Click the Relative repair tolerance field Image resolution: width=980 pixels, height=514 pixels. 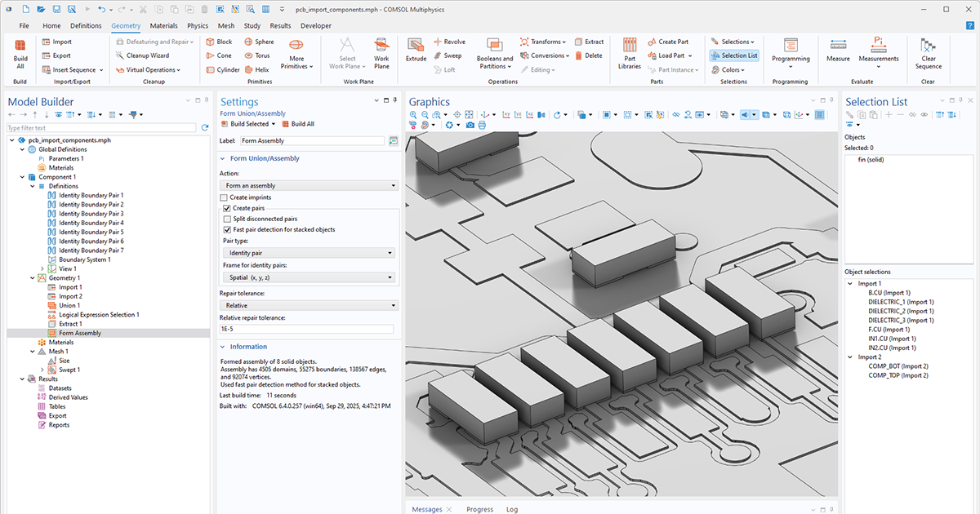tap(306, 329)
